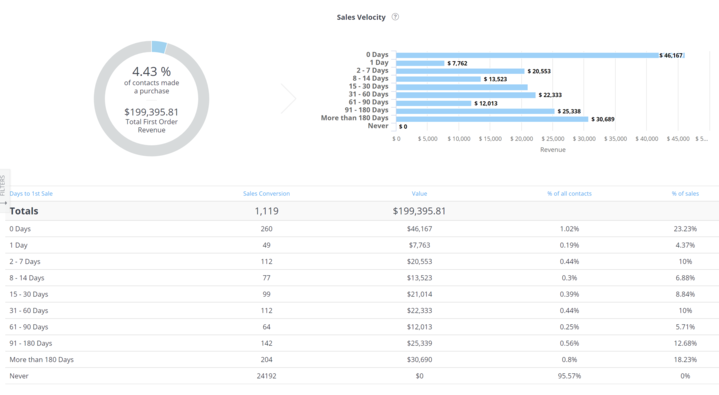Click the blue purchased segment of donut chart
This screenshot has height=395, width=719.
point(159,47)
